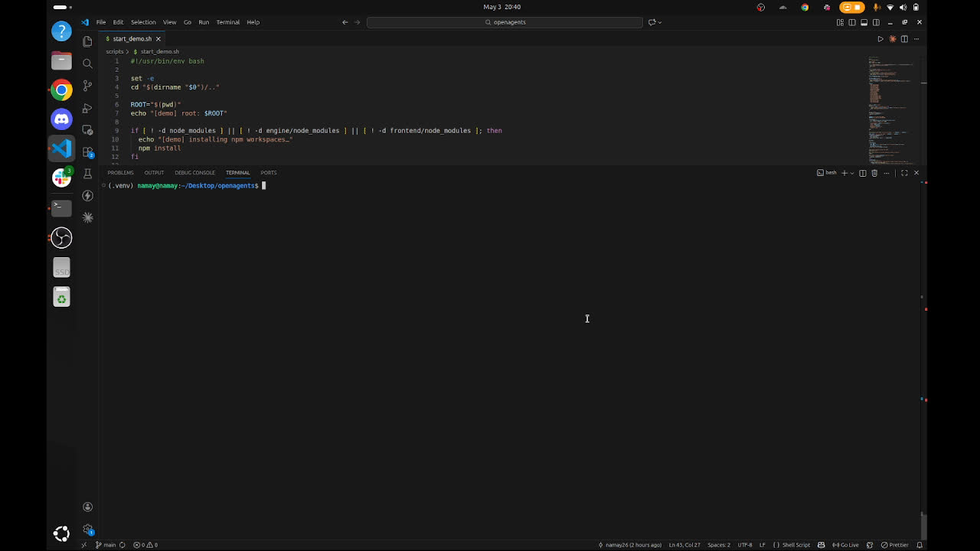Expand the new terminal launch profile dropdown
This screenshot has width=980, height=551.
point(852,173)
